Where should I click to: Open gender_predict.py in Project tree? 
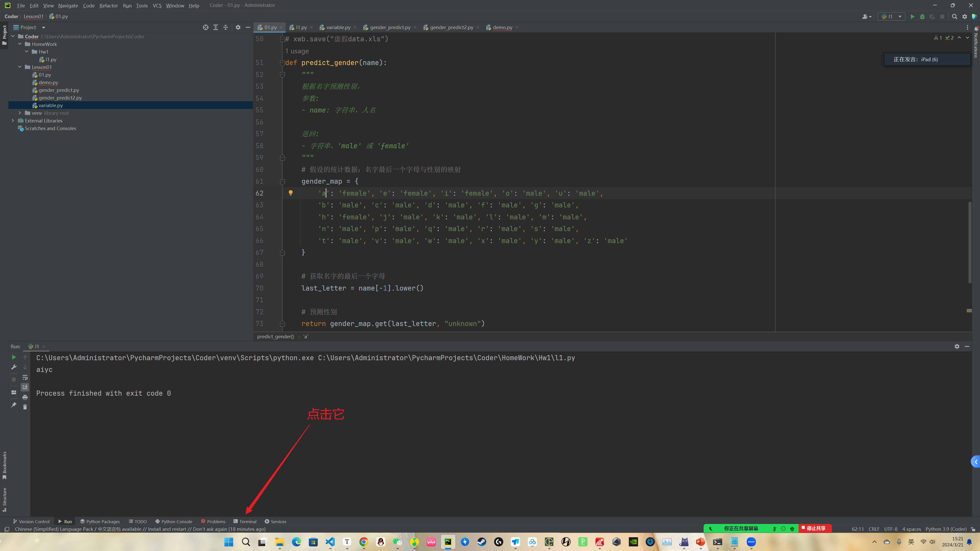(59, 90)
